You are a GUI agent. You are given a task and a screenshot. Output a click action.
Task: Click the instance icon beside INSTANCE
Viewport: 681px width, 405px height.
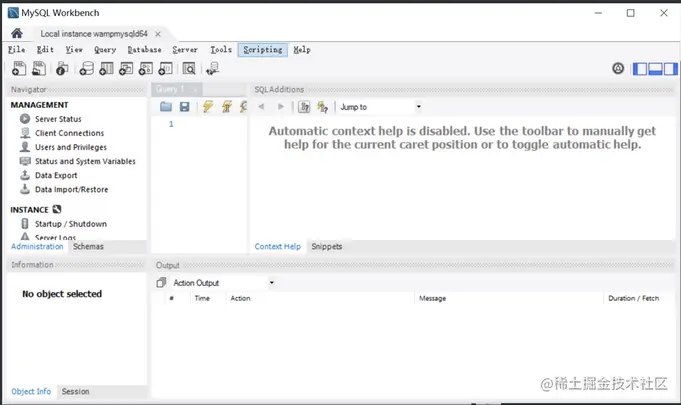[57, 209]
